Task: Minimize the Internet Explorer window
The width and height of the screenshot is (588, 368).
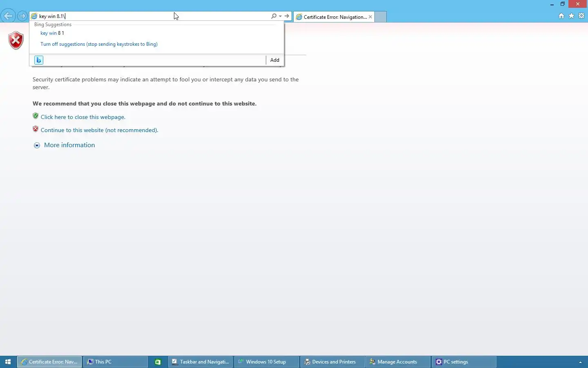Action: click(x=552, y=4)
